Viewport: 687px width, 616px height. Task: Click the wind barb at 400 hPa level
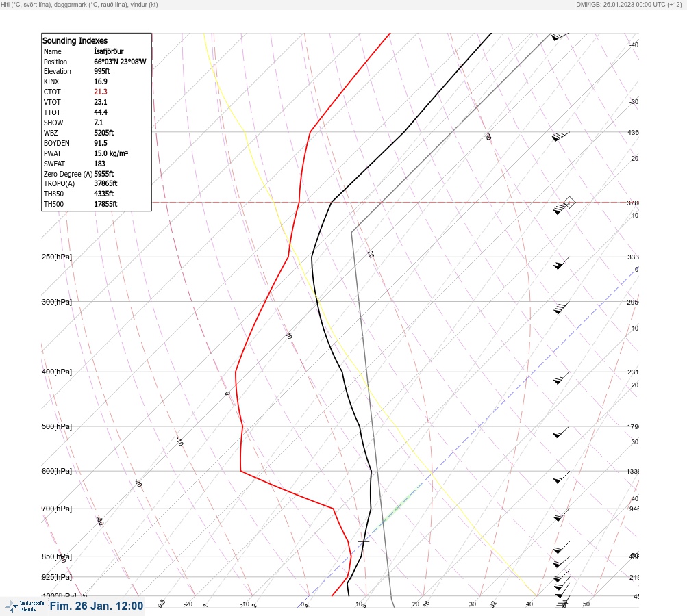tap(561, 378)
